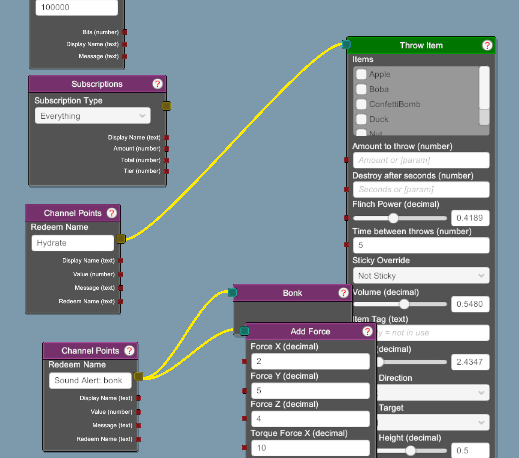Open the Direction dropdown in Throw Item

(x=432, y=393)
